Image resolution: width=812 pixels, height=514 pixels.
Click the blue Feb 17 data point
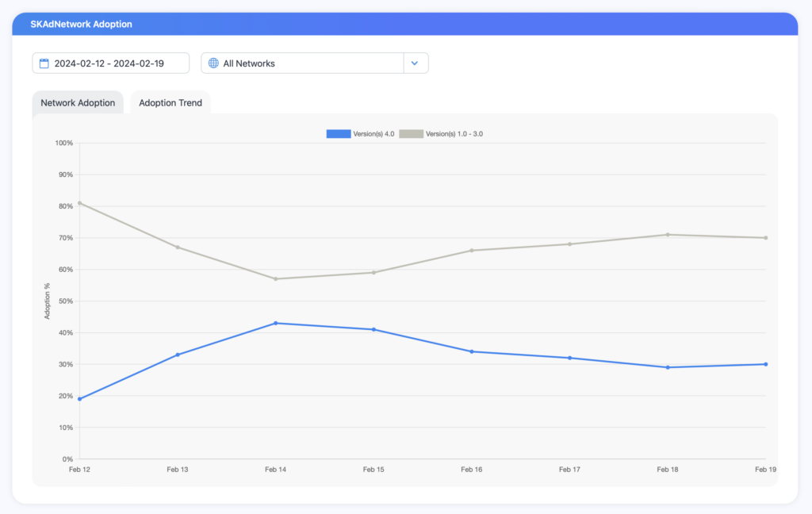point(569,358)
